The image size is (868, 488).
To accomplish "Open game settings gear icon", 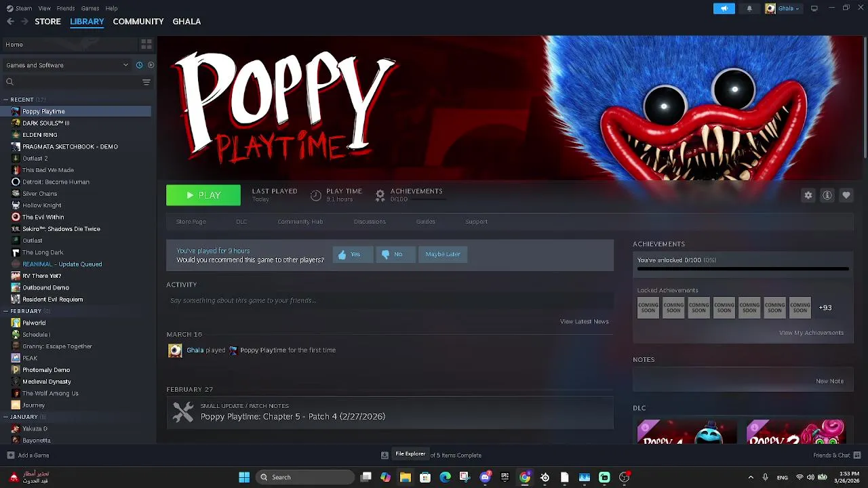I will point(808,195).
